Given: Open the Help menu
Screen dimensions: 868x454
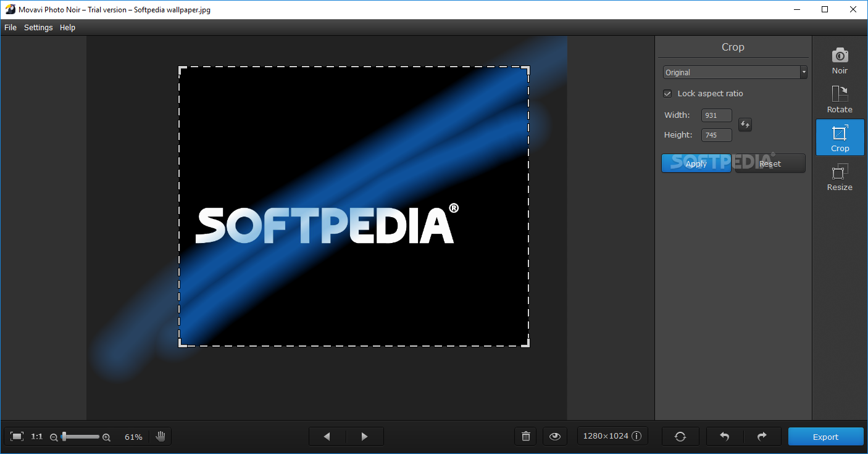Looking at the screenshot, I should click(x=67, y=27).
